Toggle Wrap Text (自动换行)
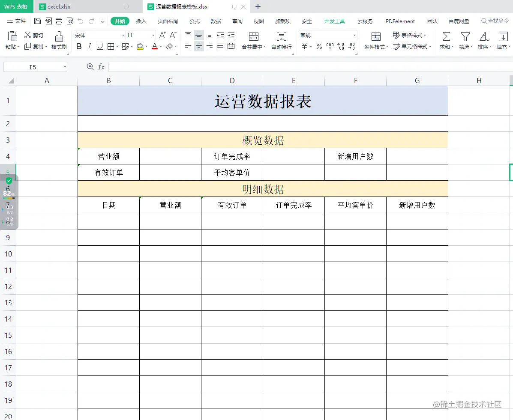The height and width of the screenshot is (420, 513). (282, 40)
